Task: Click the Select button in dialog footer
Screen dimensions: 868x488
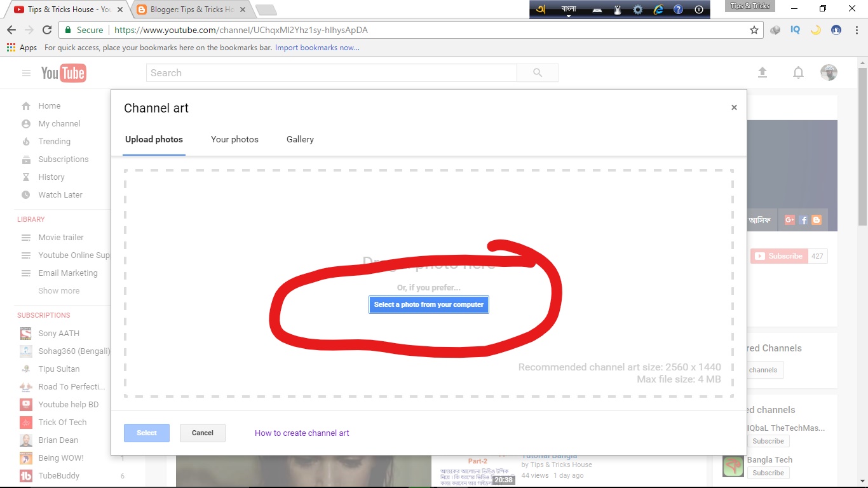Action: [x=147, y=433]
